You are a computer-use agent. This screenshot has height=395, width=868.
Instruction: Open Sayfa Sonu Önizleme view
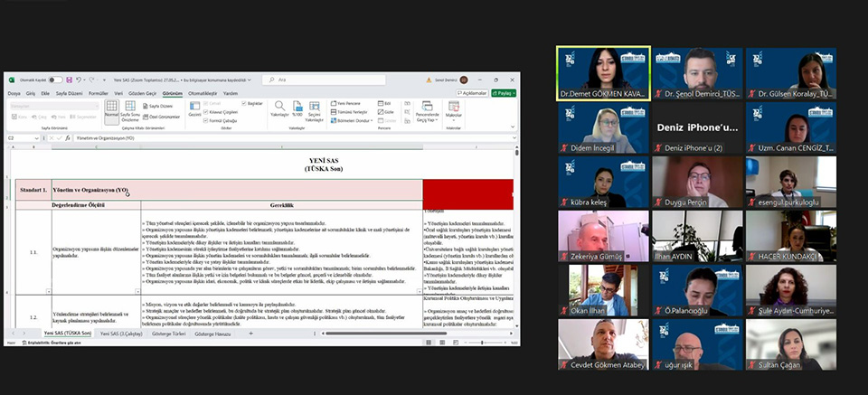(x=129, y=110)
